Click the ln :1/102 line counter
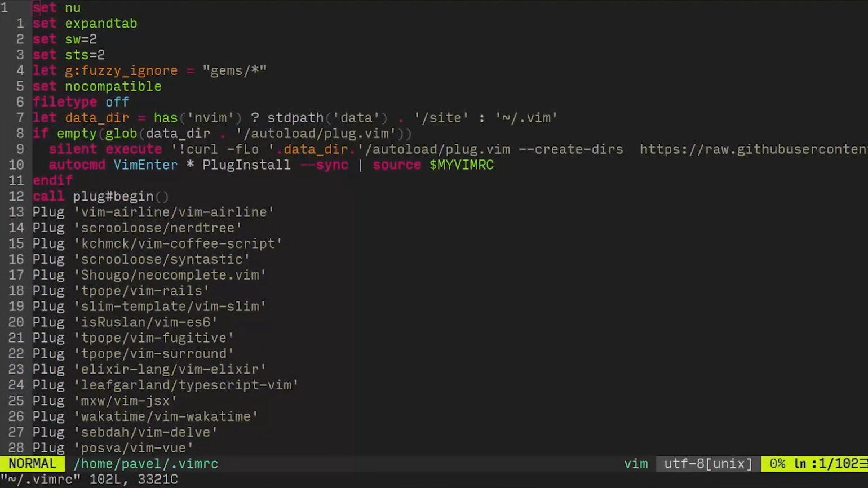 click(x=831, y=464)
